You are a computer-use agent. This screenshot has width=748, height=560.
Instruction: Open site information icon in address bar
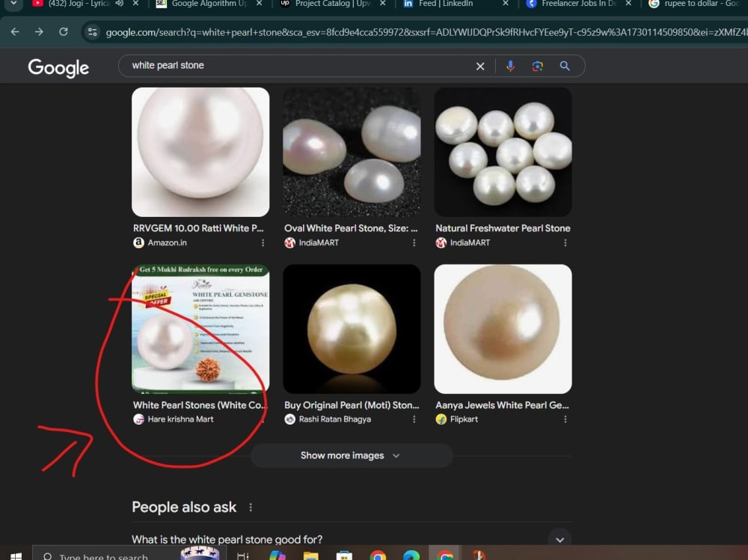pyautogui.click(x=92, y=32)
